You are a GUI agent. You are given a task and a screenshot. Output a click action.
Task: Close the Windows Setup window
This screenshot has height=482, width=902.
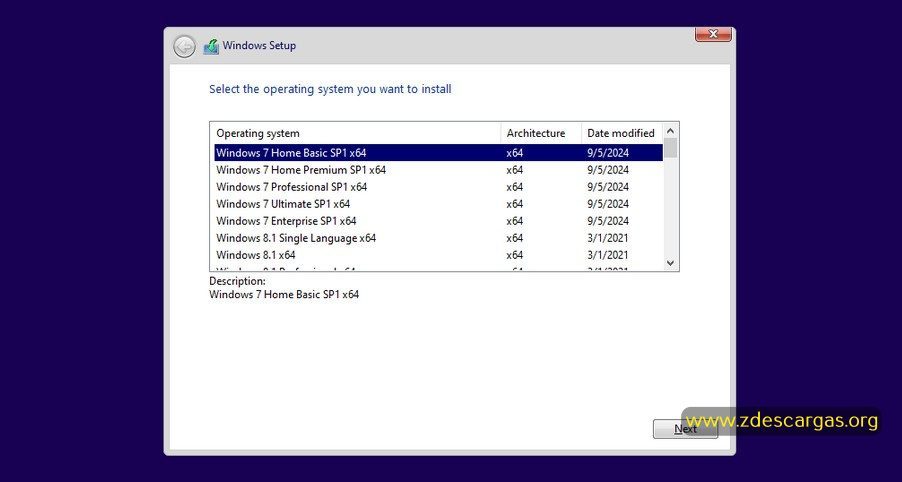[x=713, y=34]
